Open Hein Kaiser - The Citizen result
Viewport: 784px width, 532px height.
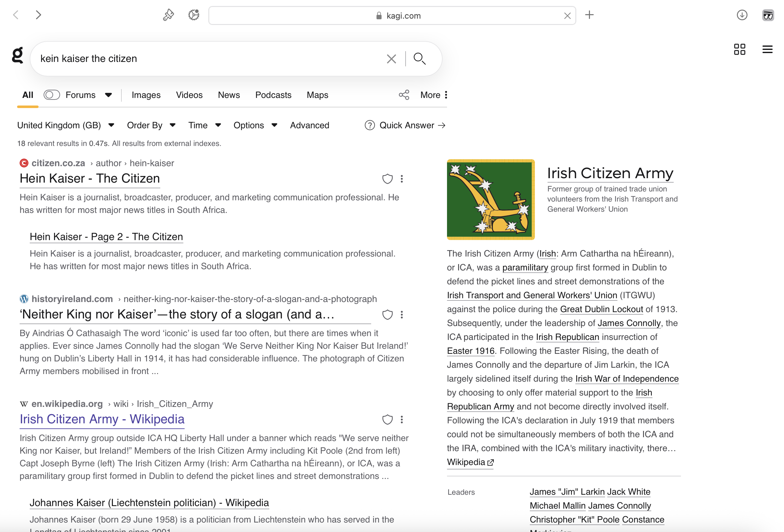pyautogui.click(x=90, y=178)
